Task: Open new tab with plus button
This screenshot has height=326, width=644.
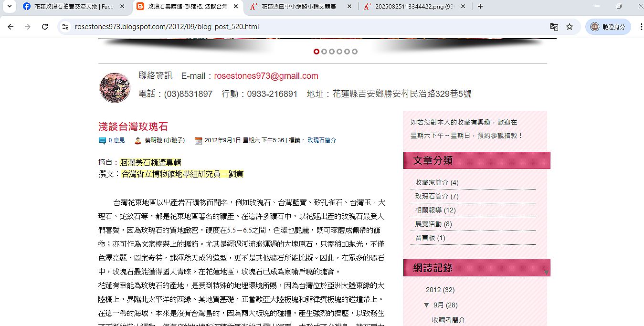Action: click(x=480, y=6)
